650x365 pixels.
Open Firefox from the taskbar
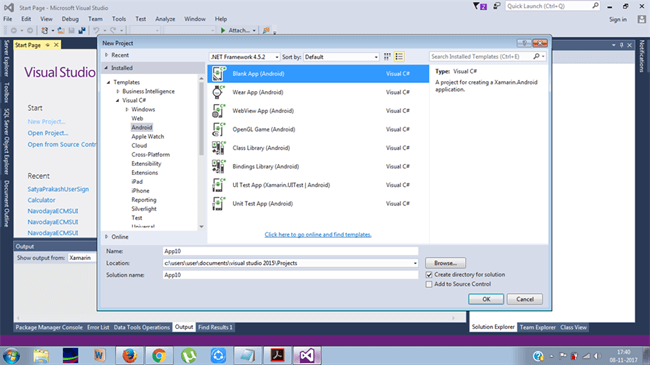coord(129,355)
